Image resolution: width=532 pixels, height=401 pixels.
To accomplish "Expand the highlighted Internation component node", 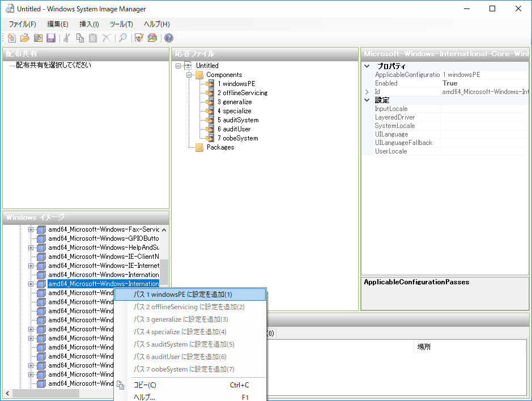I will tap(31, 284).
